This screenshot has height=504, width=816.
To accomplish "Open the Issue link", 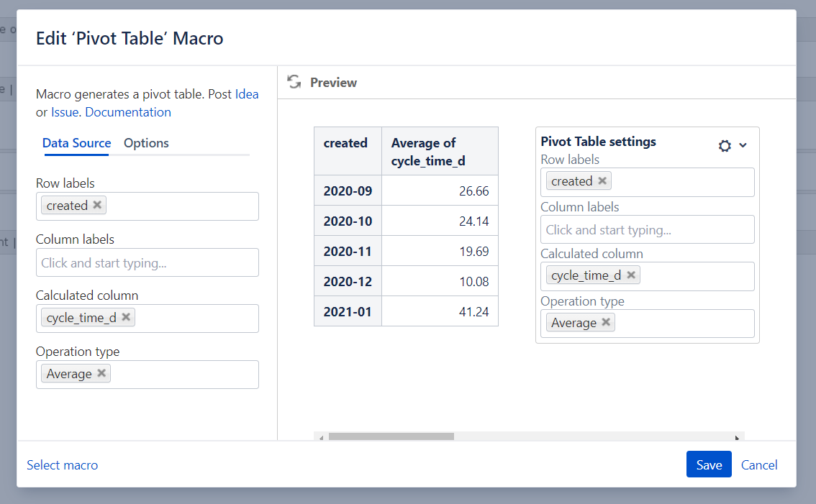I will [x=65, y=112].
